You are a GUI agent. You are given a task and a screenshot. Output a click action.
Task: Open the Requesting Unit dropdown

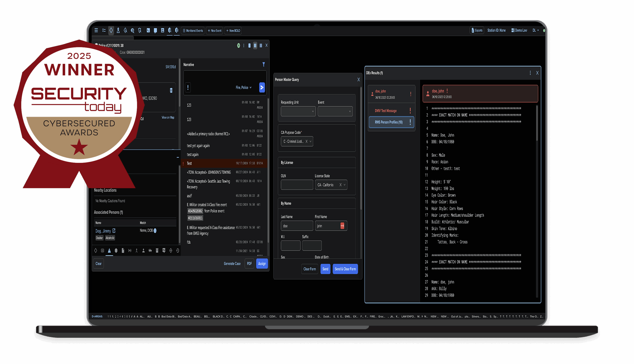click(x=298, y=111)
